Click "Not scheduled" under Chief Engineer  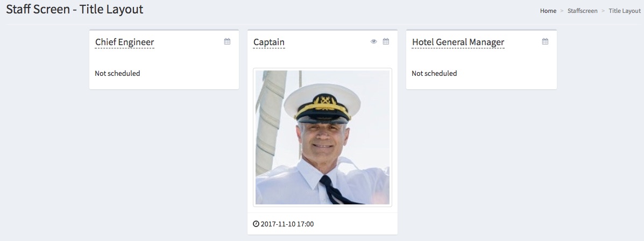coord(117,73)
